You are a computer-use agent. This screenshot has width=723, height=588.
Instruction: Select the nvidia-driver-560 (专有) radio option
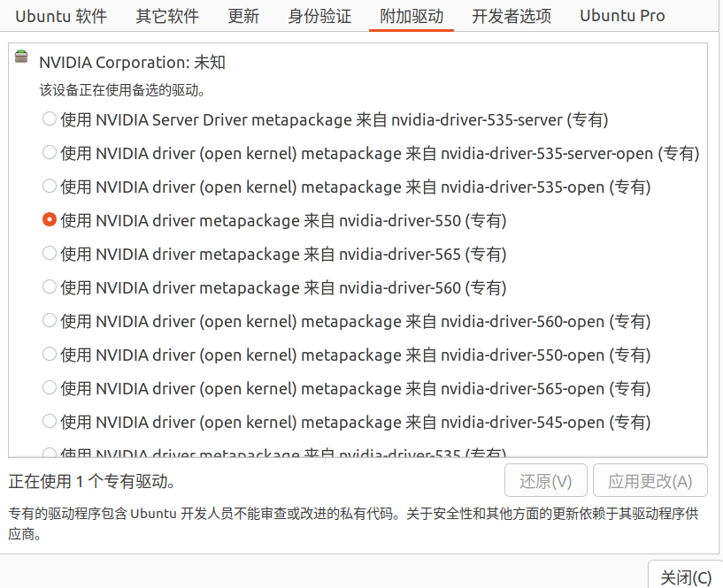pos(50,287)
